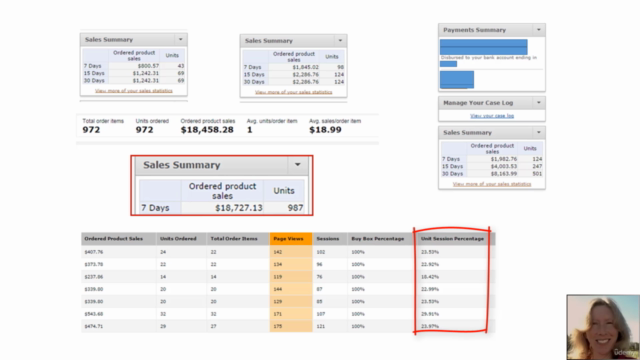640x360 pixels.
Task: Open dropdown arrow of Sales Summary widget showing $800.57
Action: pyautogui.click(x=180, y=40)
